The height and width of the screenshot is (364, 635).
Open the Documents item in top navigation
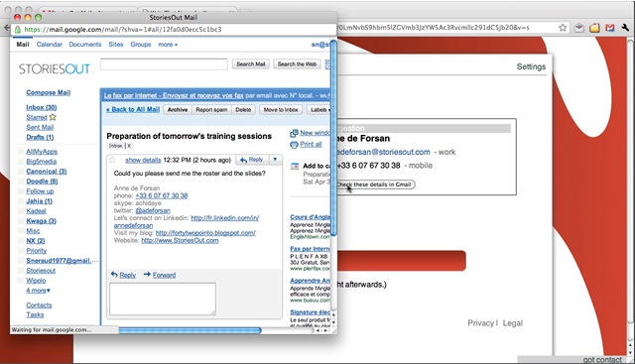[85, 45]
